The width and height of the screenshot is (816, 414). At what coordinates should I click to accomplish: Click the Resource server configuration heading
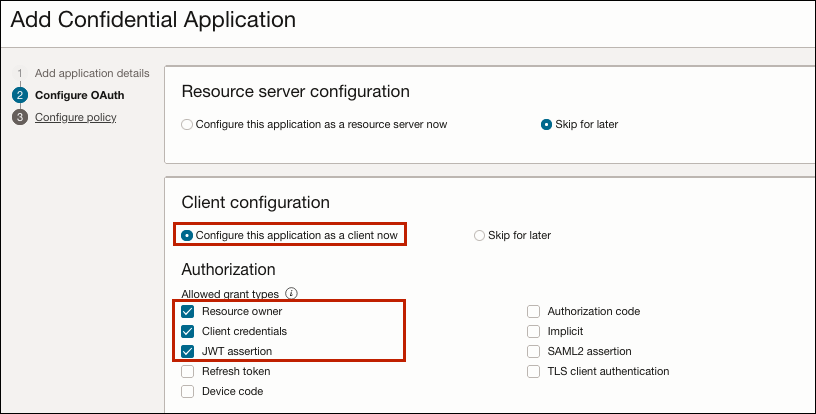(296, 92)
